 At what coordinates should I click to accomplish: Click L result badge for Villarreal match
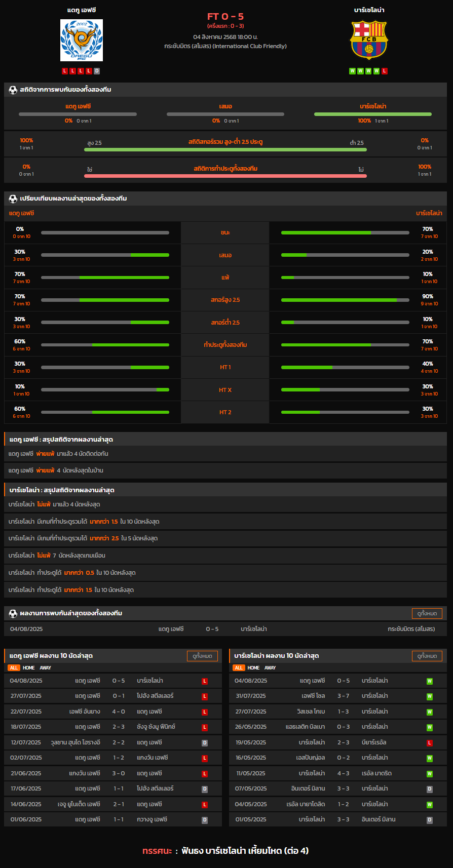tap(430, 743)
